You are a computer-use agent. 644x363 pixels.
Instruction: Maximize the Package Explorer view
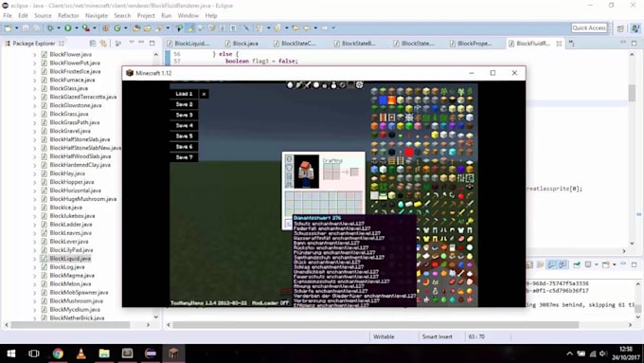click(152, 43)
